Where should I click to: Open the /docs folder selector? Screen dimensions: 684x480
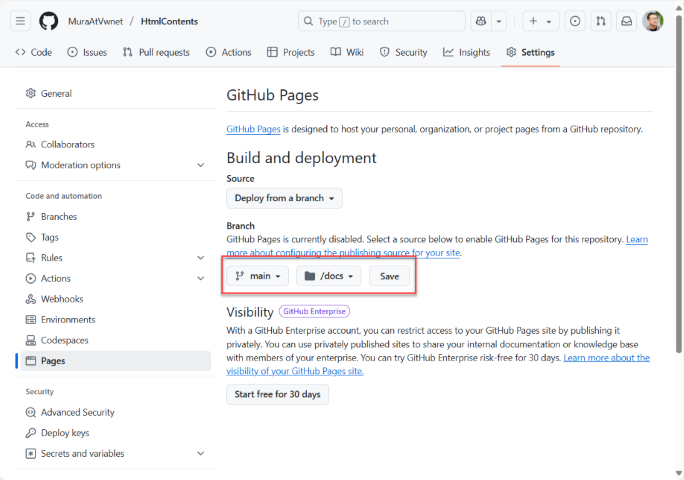coord(328,276)
